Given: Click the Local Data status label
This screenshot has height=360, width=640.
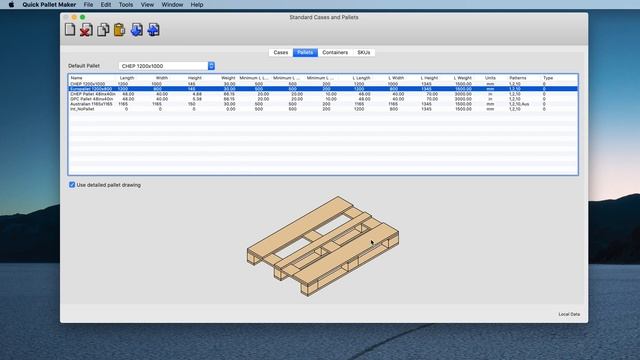Looking at the screenshot, I should click(x=569, y=314).
